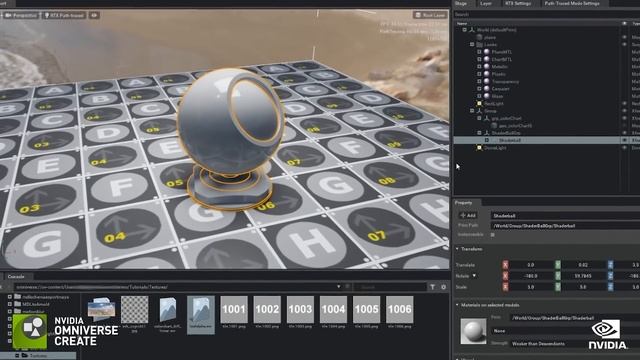Toggle visibility of the plane prim
Viewport: 640px width, 360px height.
[624, 37]
